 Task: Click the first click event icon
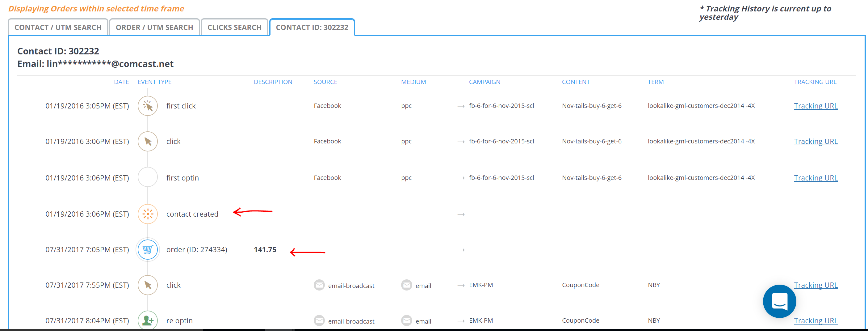click(148, 106)
